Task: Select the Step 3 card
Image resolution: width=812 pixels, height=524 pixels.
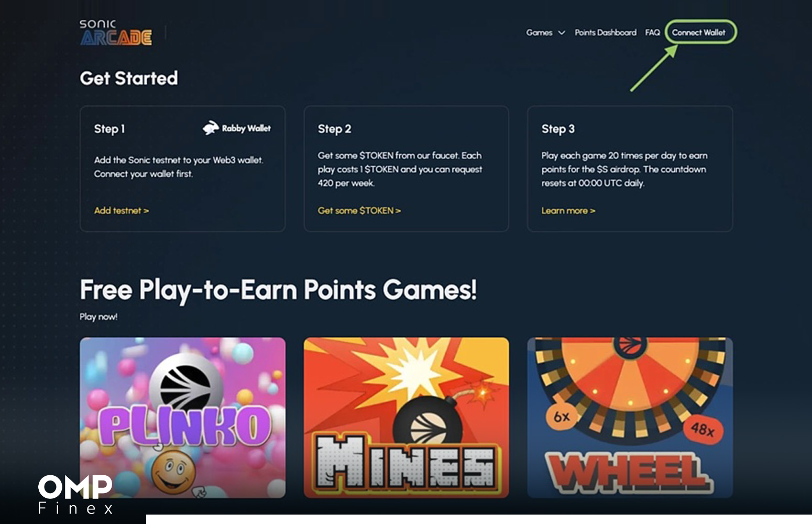Action: (630, 169)
